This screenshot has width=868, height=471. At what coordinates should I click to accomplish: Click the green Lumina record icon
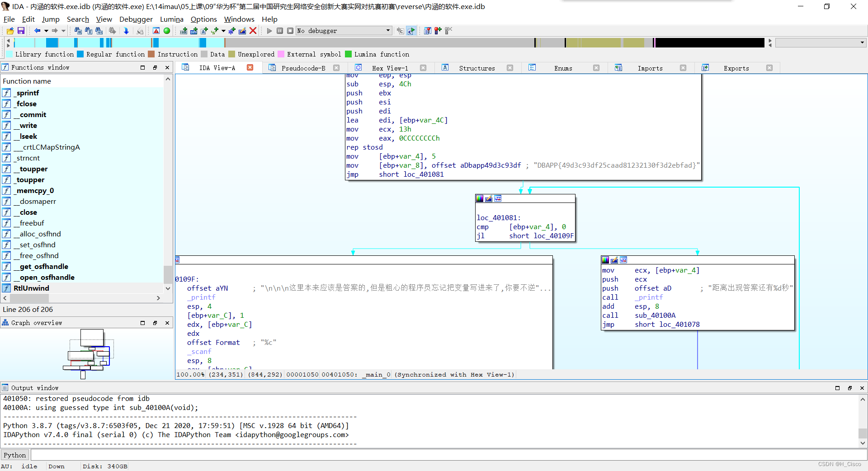(x=167, y=31)
